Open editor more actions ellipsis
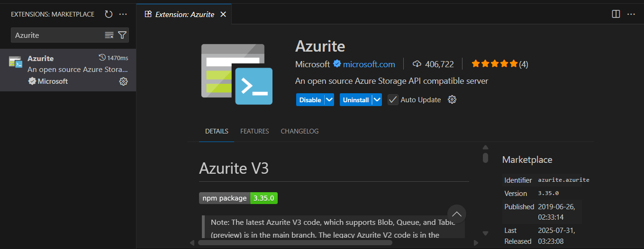 point(631,14)
